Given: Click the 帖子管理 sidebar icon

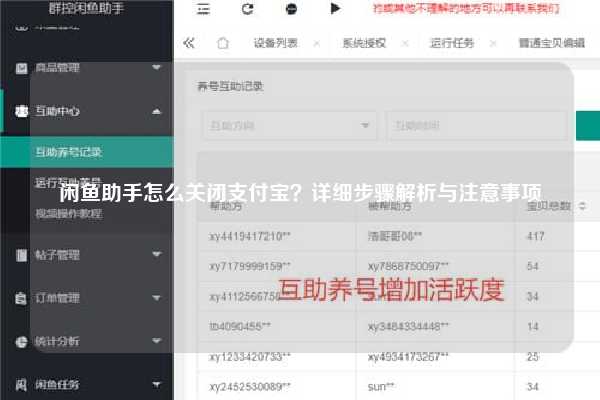Looking at the screenshot, I should (x=21, y=255).
